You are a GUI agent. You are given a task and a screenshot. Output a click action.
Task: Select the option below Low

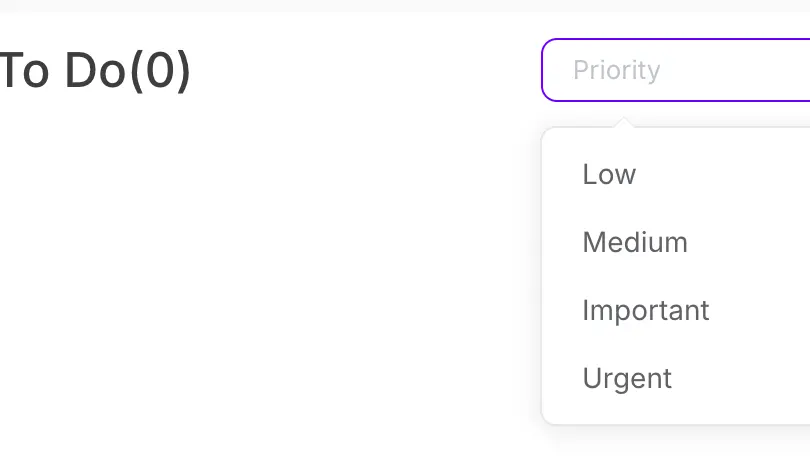[x=635, y=242]
